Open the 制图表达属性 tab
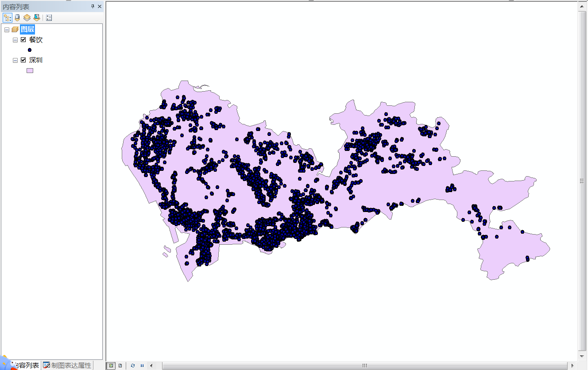 (x=67, y=365)
